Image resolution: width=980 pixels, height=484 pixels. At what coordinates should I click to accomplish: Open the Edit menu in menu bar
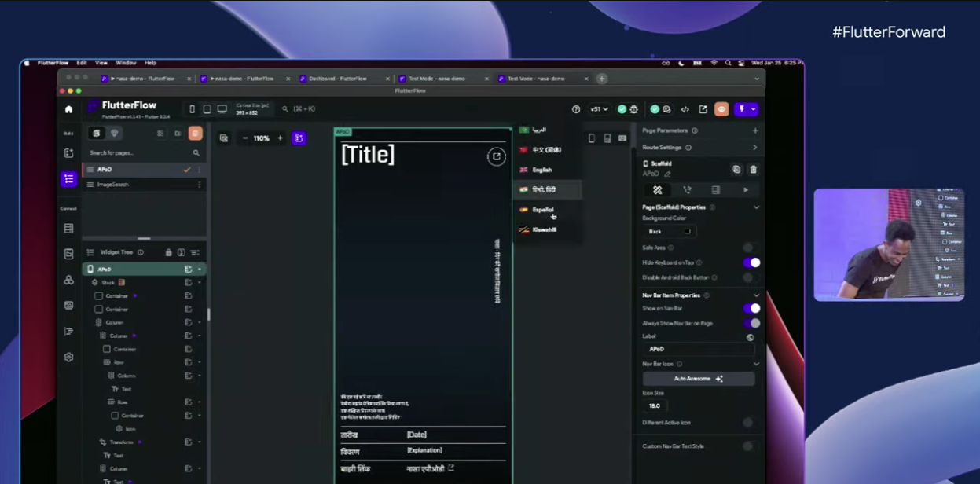click(82, 63)
